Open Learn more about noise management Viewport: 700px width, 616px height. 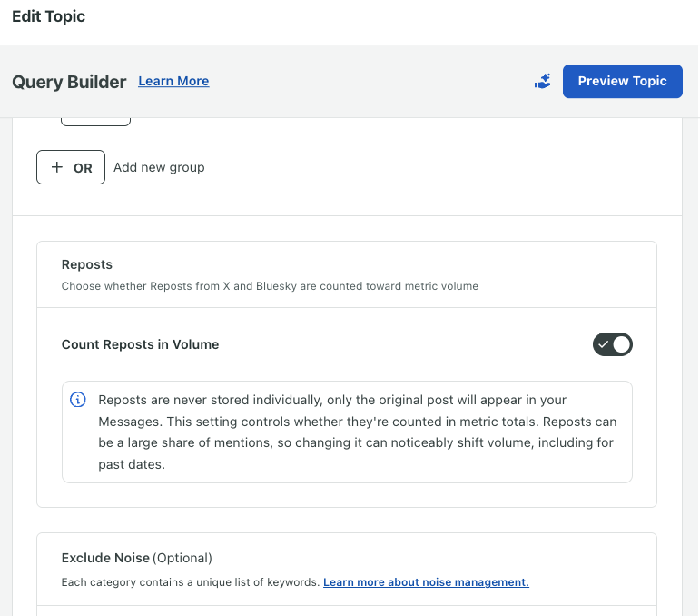coord(426,582)
